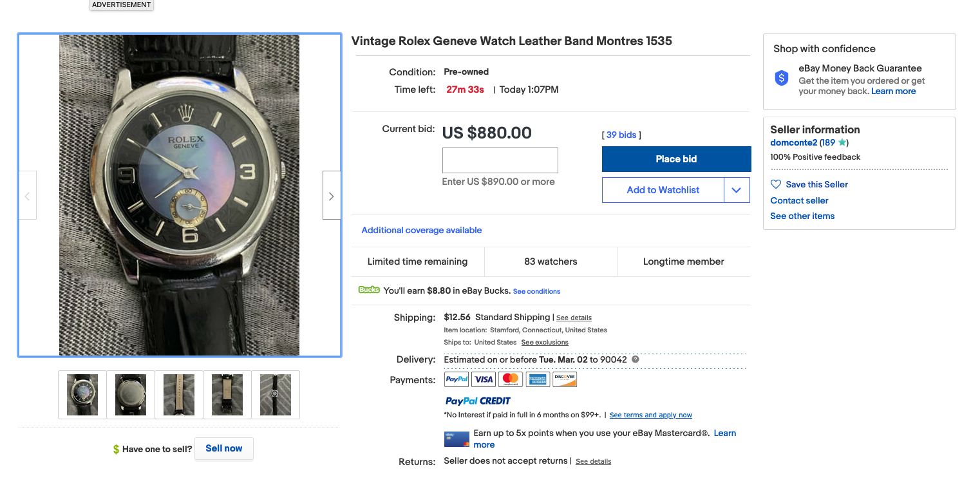The image size is (980, 494).
Task: Click the delivery estimate help question mark icon
Action: tap(636, 359)
